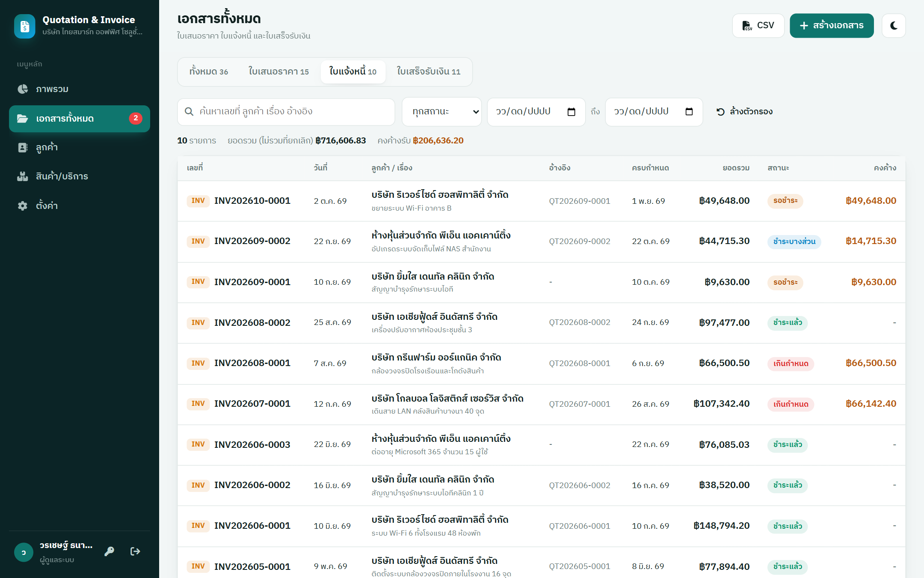Export the list with the CSV button

coord(758,26)
